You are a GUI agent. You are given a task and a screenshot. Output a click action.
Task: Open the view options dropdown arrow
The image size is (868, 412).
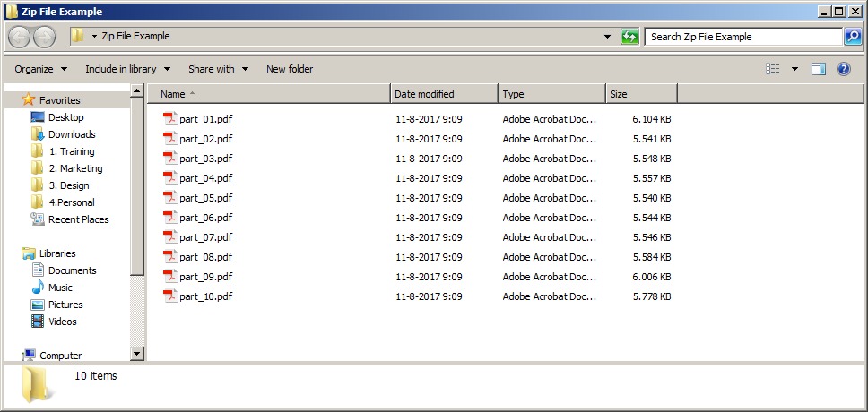[x=795, y=69]
